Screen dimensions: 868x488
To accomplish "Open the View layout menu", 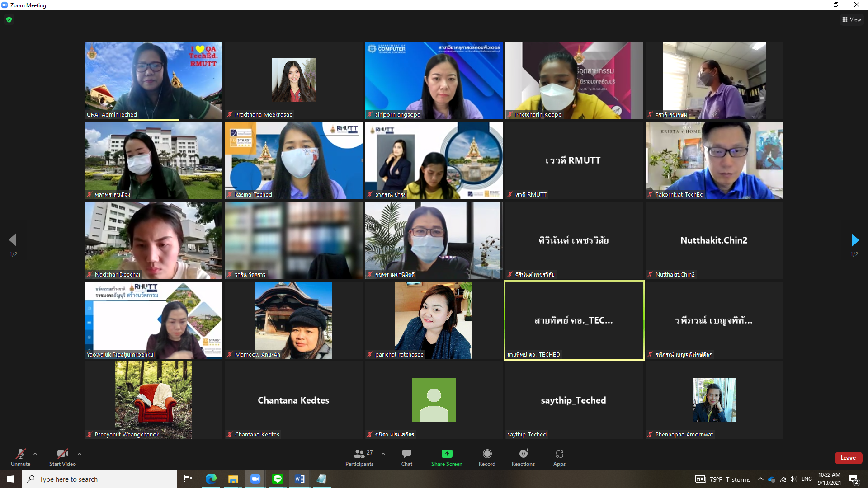I will coord(851,19).
